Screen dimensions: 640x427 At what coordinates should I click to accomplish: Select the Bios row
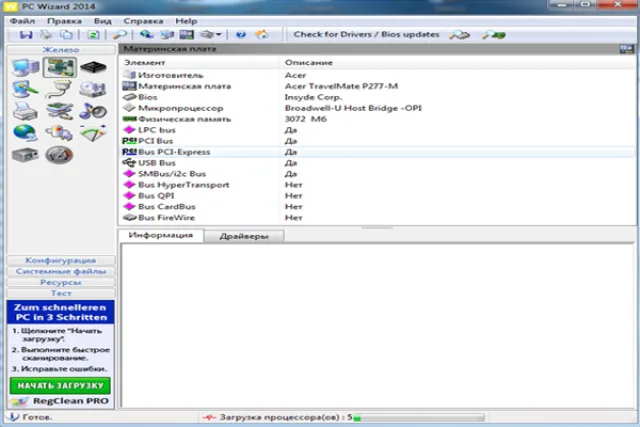[x=378, y=97]
